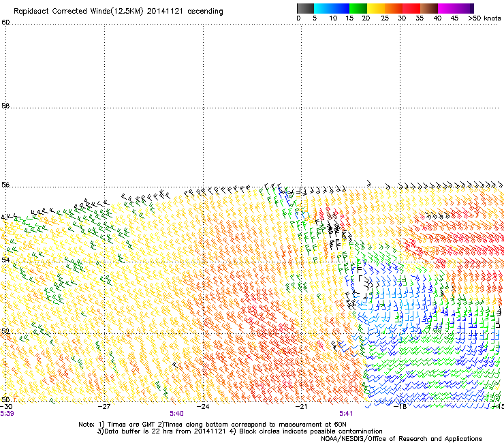Click the '5:40' purple time label
The width and height of the screenshot is (504, 443).
click(x=177, y=414)
